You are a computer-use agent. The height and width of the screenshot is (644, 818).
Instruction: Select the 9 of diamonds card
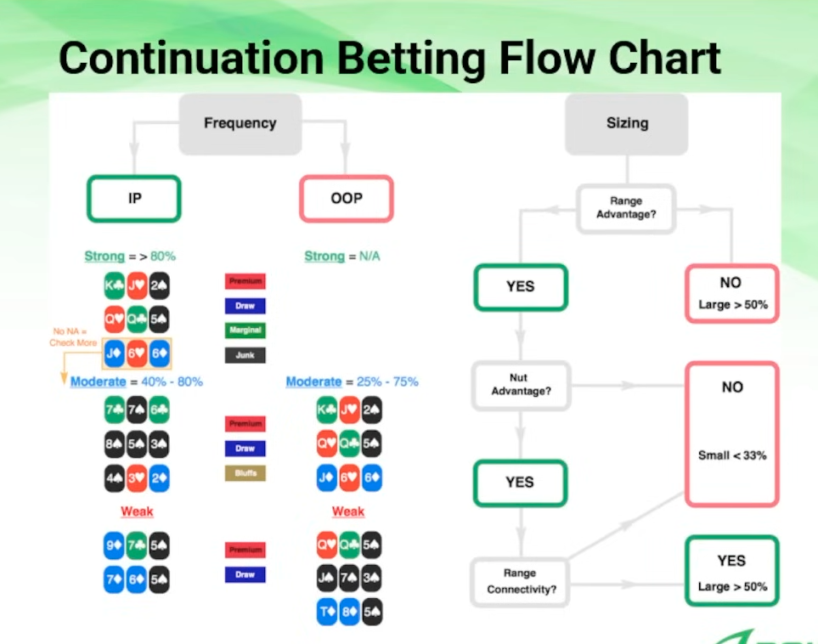[115, 545]
